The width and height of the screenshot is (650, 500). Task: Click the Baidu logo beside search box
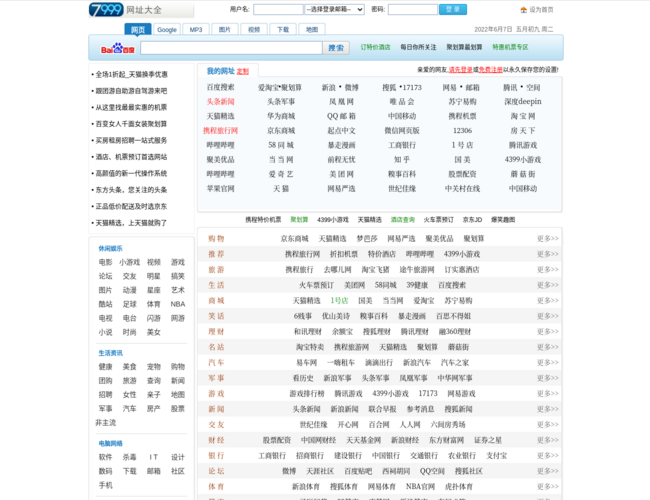[117, 49]
